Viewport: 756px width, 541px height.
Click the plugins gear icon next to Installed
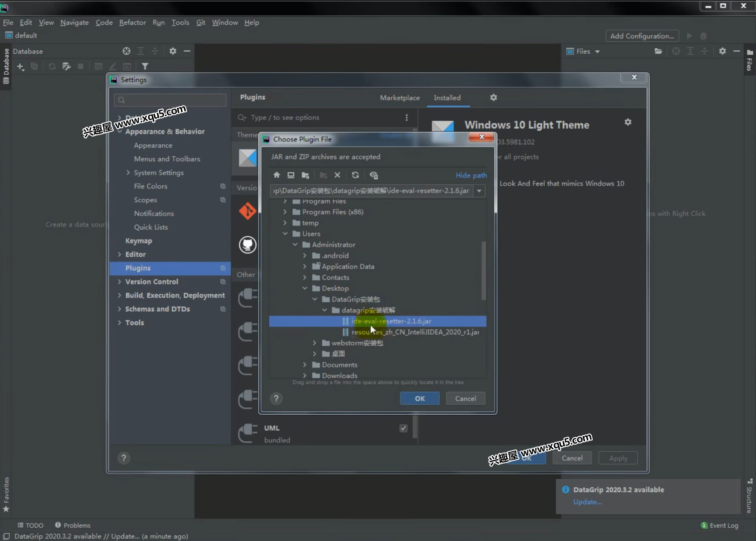(x=493, y=97)
